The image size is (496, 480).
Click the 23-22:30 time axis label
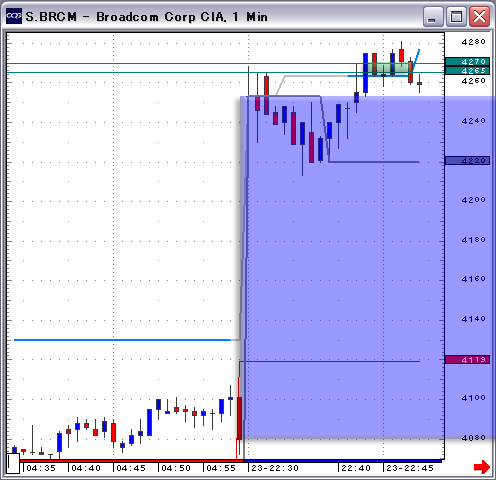click(x=275, y=468)
